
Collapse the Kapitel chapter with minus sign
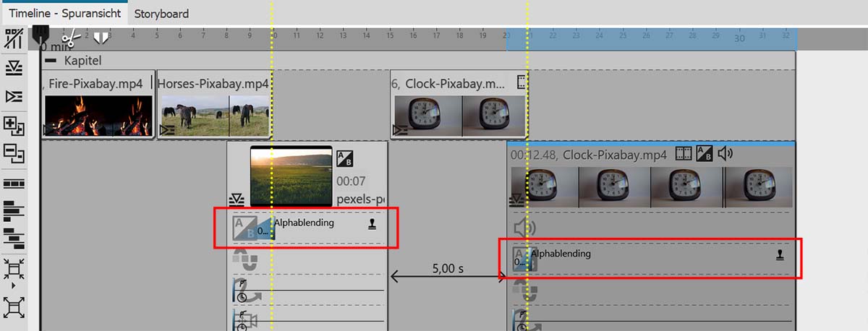(51, 61)
